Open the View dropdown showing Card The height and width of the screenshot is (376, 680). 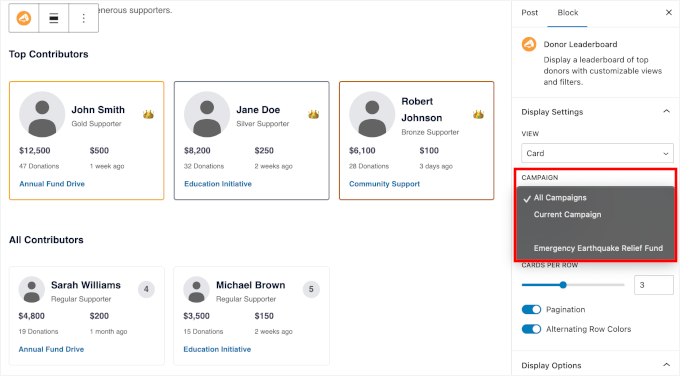pyautogui.click(x=597, y=153)
